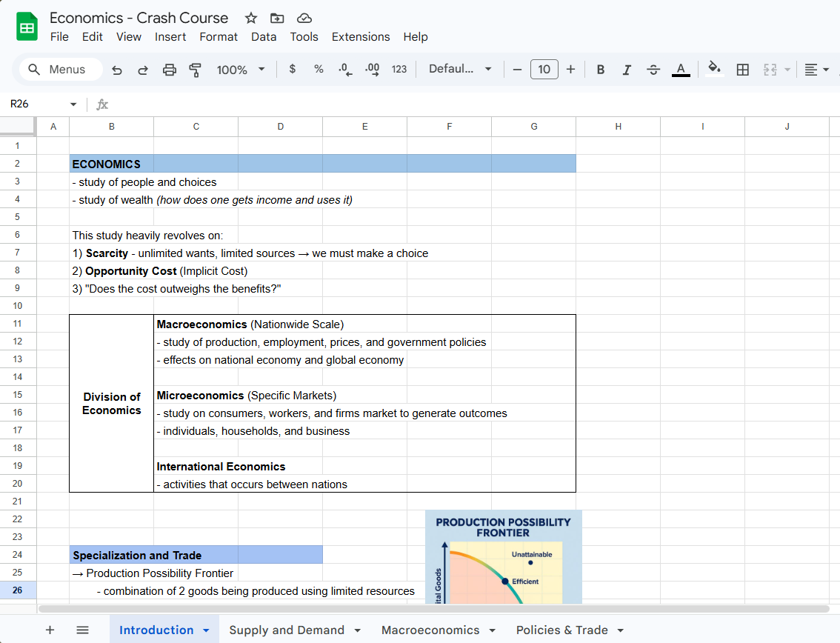The height and width of the screenshot is (643, 840).
Task: Switch to the Supply and Demand tab
Action: click(287, 630)
